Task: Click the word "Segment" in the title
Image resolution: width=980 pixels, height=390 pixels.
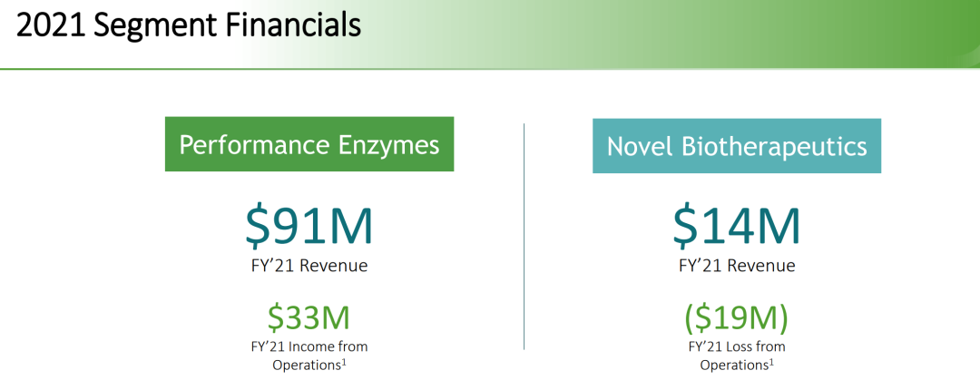Action: pos(155,25)
